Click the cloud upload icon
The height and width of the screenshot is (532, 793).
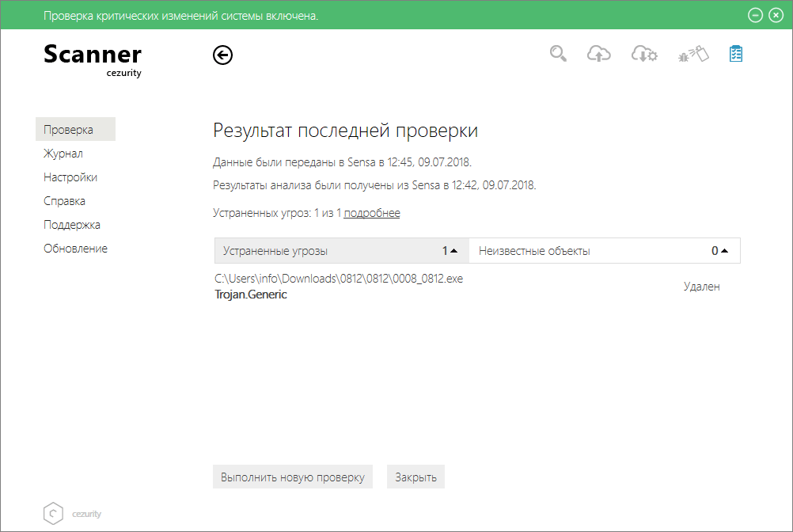coord(599,54)
